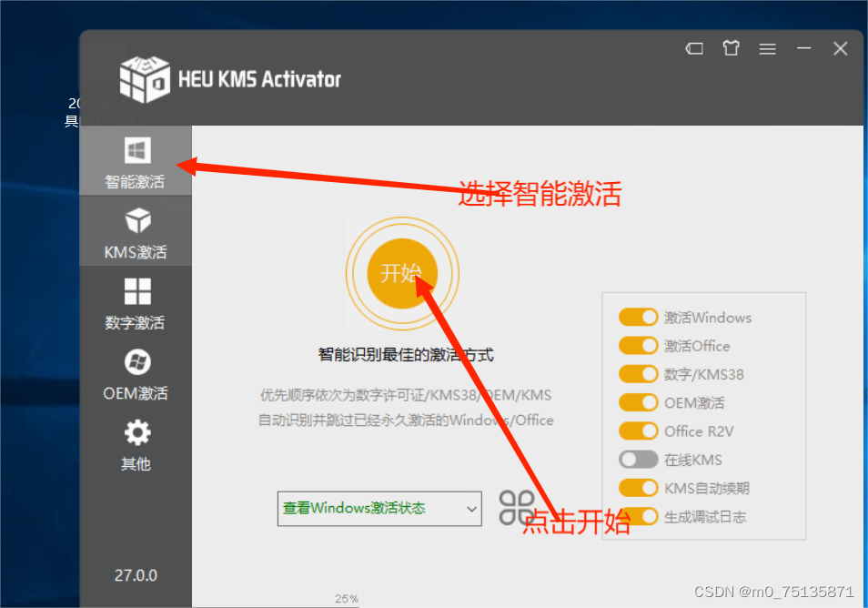868x608 pixels.
Task: Open the 智能激活 smart activation tab
Action: pos(136,161)
